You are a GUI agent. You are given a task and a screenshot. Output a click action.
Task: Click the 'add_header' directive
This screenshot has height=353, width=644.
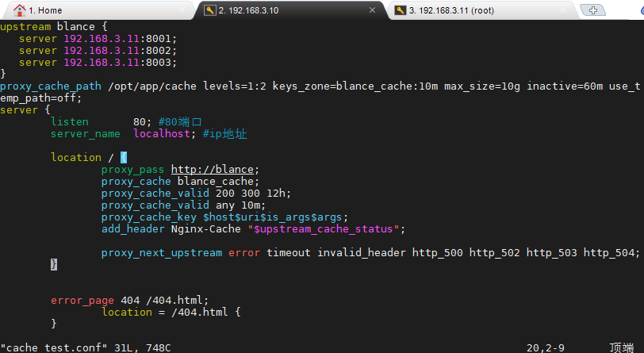point(132,229)
